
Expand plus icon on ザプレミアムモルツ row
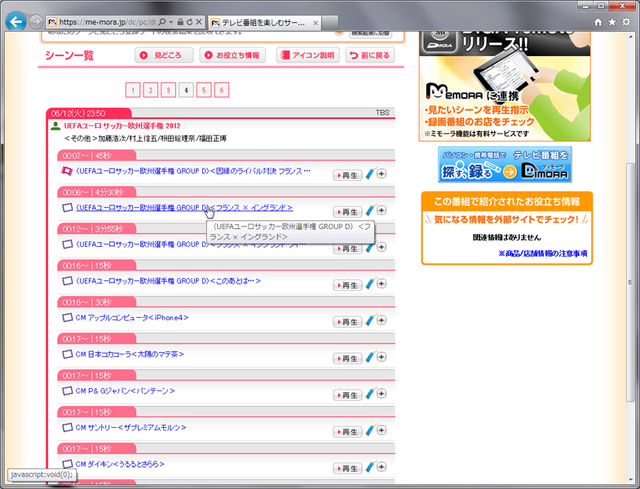[381, 430]
